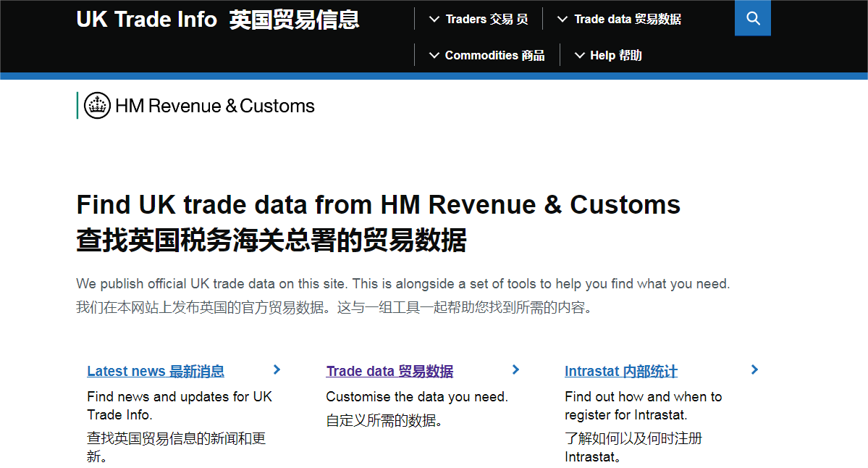Open the Latest news 最新消息 link

pos(156,371)
